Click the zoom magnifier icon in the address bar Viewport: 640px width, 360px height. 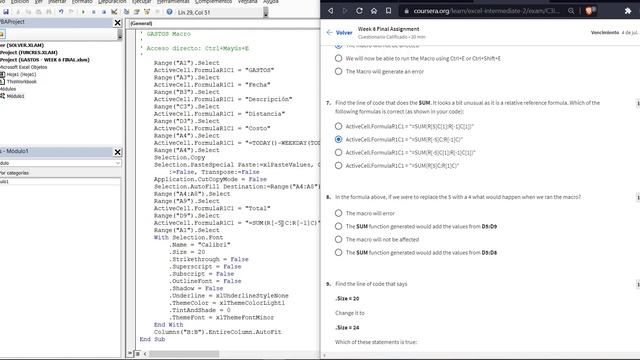click(x=571, y=11)
